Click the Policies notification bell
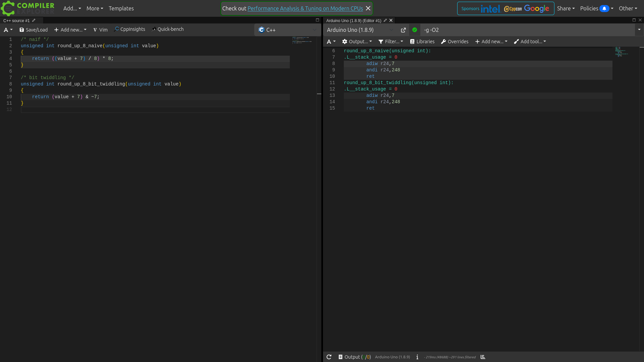This screenshot has width=644, height=362. (604, 8)
